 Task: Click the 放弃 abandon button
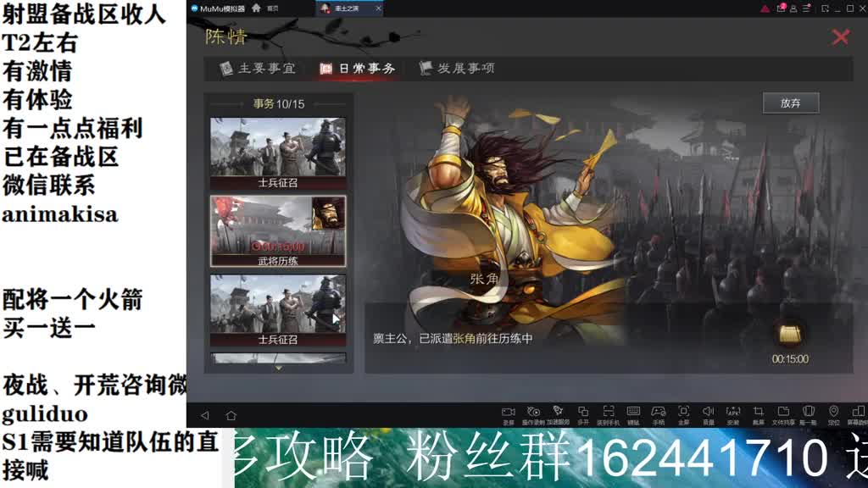791,103
